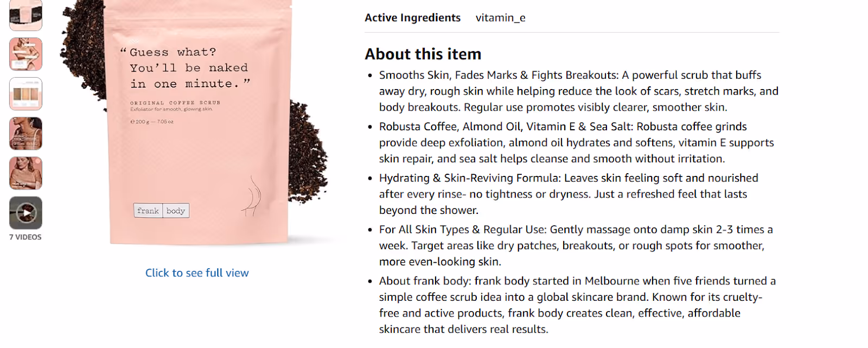View the woman applying scrub thumbnail

tap(25, 173)
